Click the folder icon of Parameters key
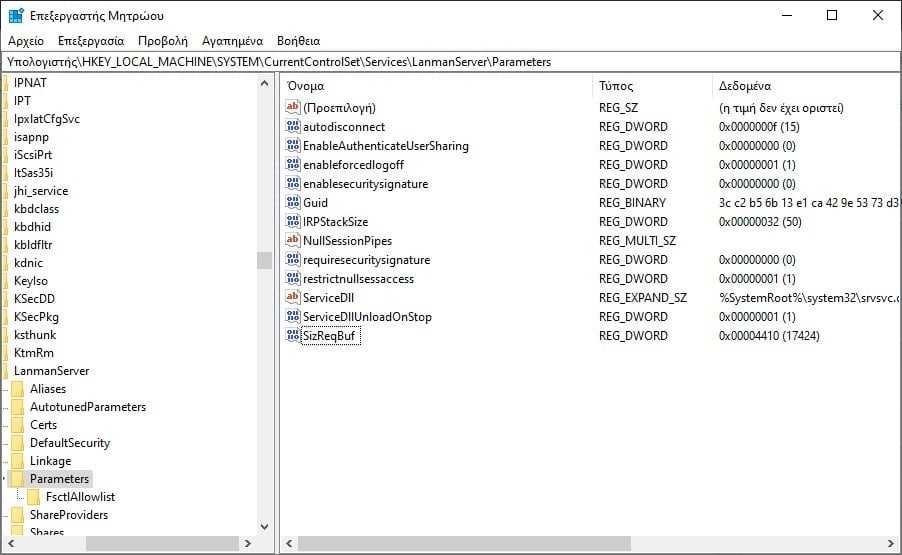This screenshot has height=555, width=902. pyautogui.click(x=18, y=479)
